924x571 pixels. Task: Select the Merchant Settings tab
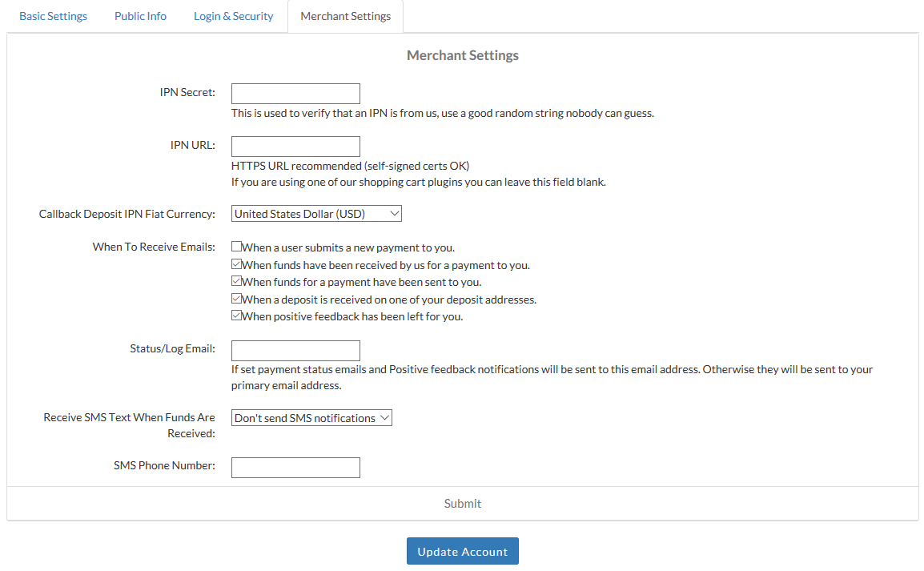click(x=346, y=16)
